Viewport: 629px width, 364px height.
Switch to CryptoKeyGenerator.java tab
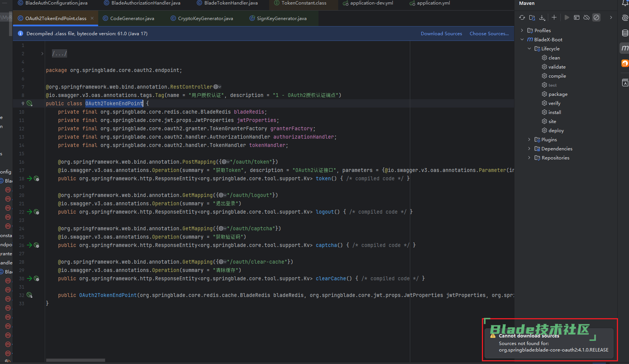[x=202, y=18]
